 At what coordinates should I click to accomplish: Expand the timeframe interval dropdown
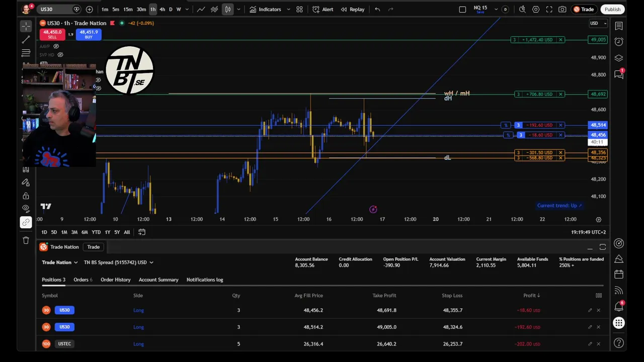pyautogui.click(x=187, y=9)
